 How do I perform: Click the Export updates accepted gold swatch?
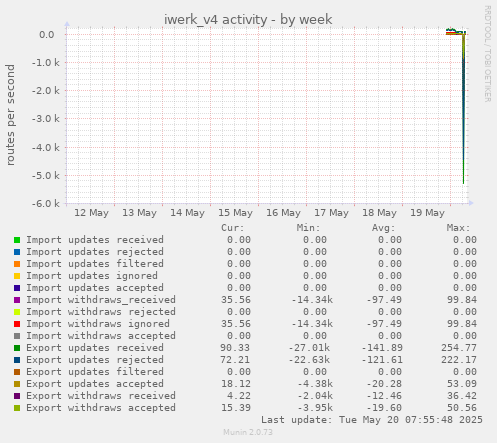(17, 384)
